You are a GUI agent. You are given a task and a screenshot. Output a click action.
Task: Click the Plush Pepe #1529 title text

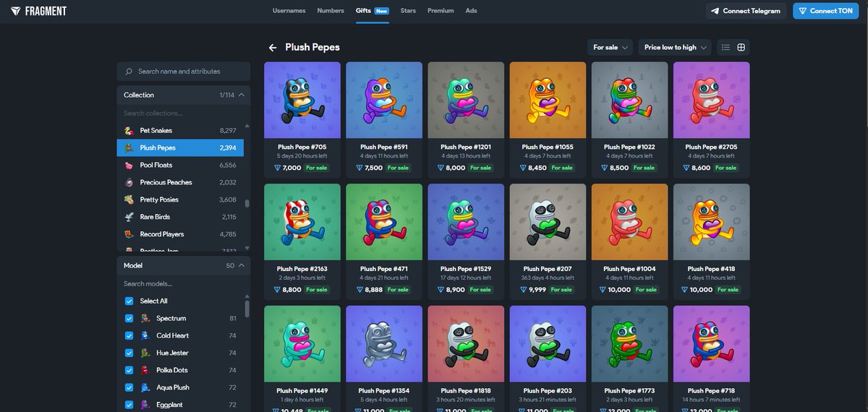click(466, 269)
